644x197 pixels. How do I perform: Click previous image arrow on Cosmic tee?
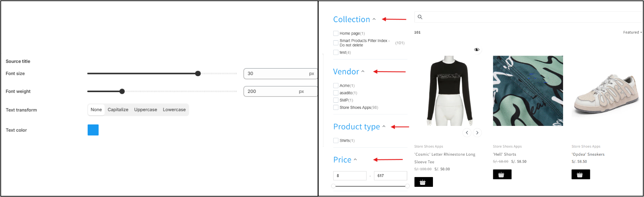(x=467, y=133)
